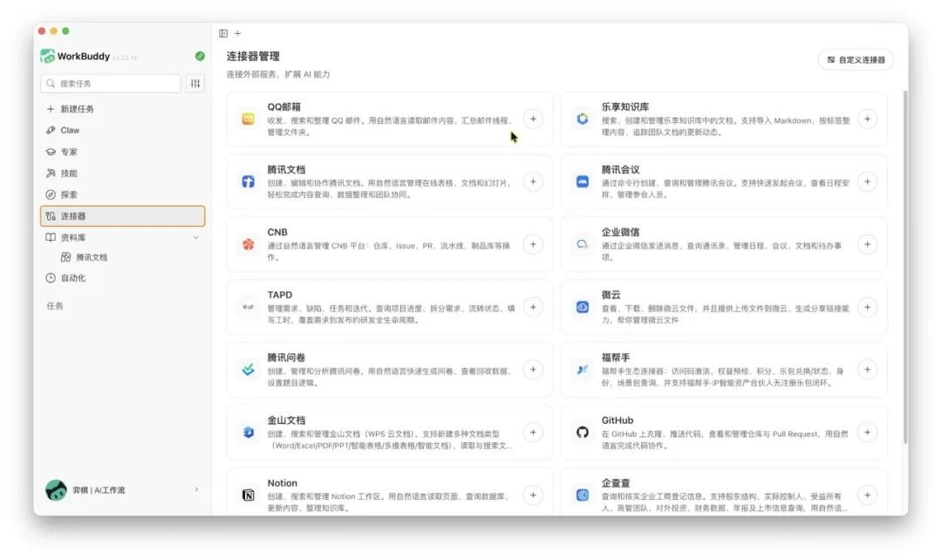The image size is (942, 560).
Task: Add the 腾讯会议 connector with plus button
Action: tap(867, 181)
